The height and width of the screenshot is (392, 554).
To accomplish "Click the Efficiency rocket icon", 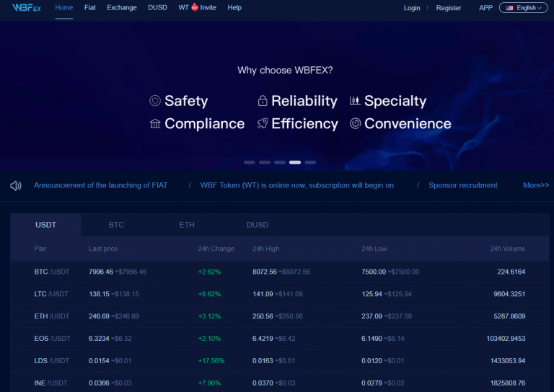I will [x=263, y=124].
